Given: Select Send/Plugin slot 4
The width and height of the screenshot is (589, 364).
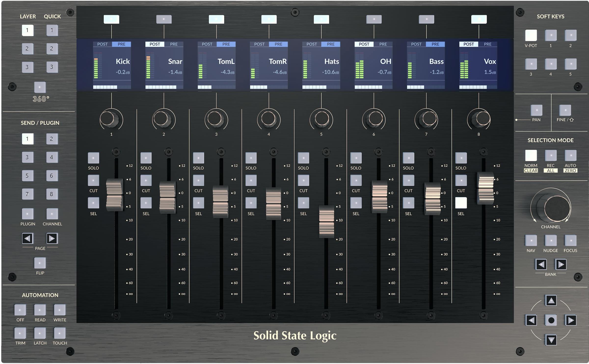Looking at the screenshot, I should (52, 157).
